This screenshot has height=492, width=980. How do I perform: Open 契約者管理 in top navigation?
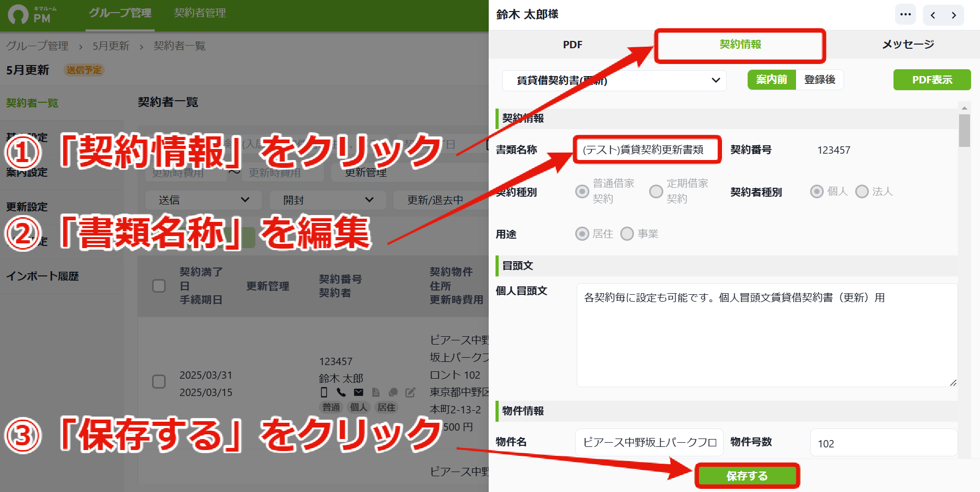click(200, 13)
